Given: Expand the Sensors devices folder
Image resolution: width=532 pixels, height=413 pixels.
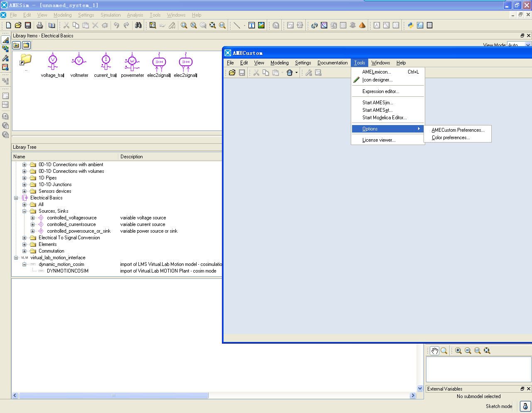Looking at the screenshot, I should tap(24, 191).
